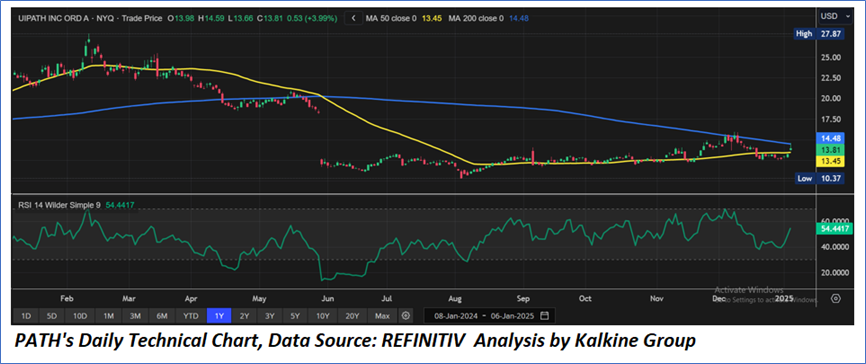Click the Low 10.37 price marker

820,178
